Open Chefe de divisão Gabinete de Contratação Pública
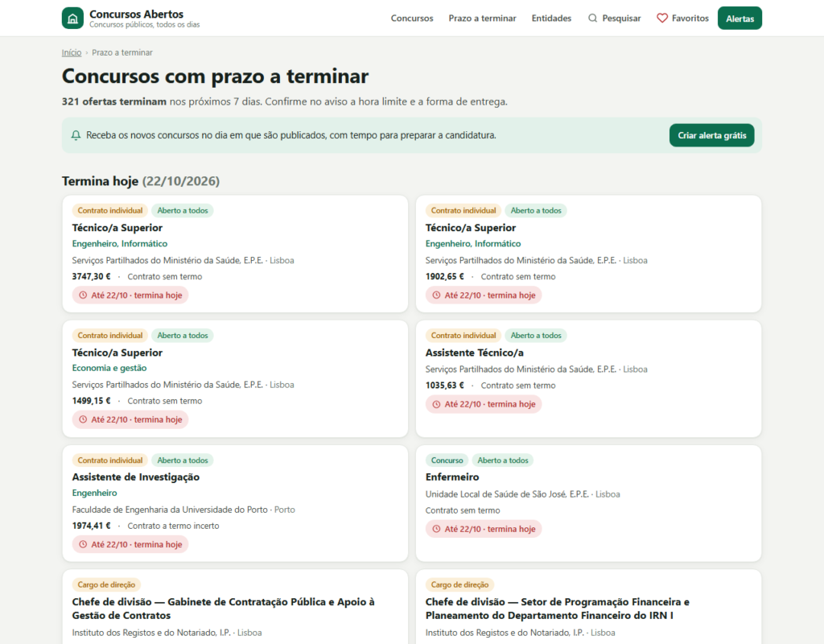The height and width of the screenshot is (644, 824). pos(224,609)
